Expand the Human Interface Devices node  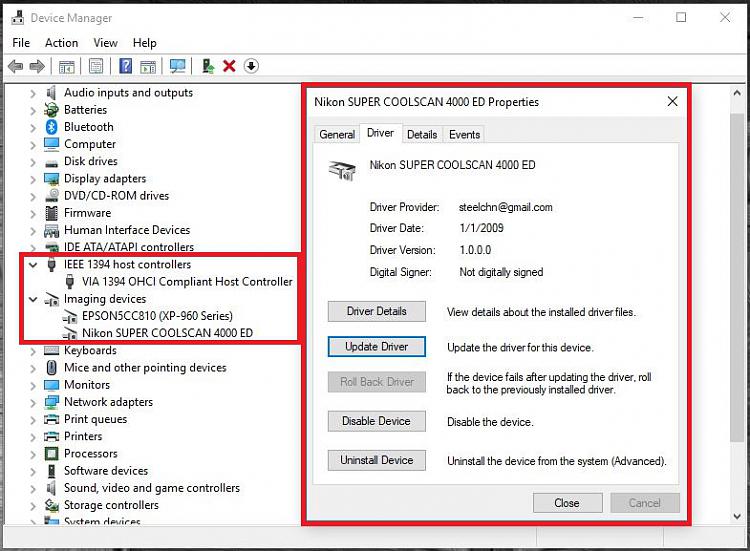[33, 231]
